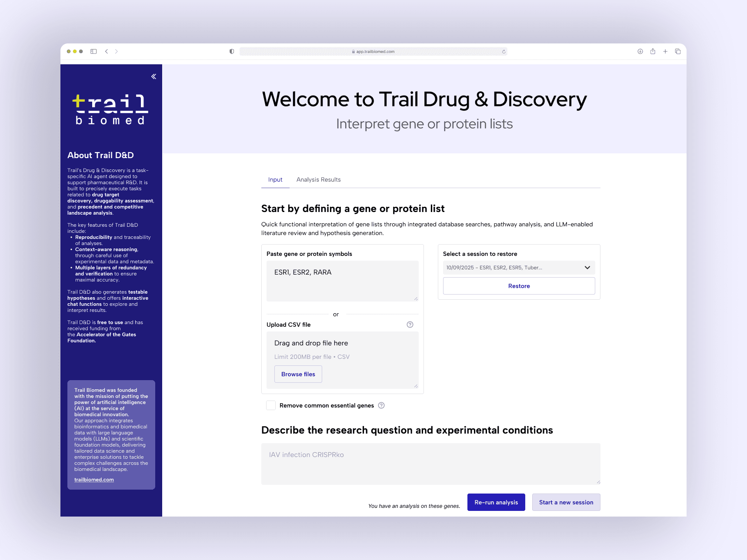
Task: Click the browser address bar
Action: coord(373,51)
